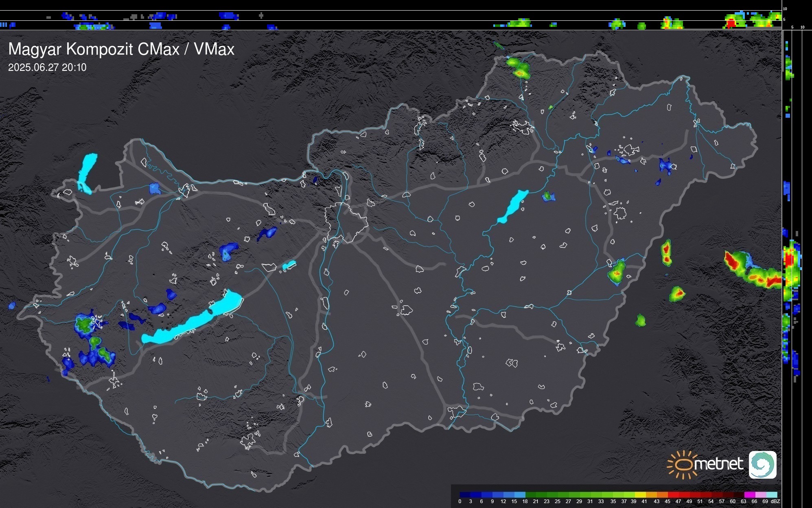Click the Budapest city outline
This screenshot has width=812, height=508.
coord(346,222)
